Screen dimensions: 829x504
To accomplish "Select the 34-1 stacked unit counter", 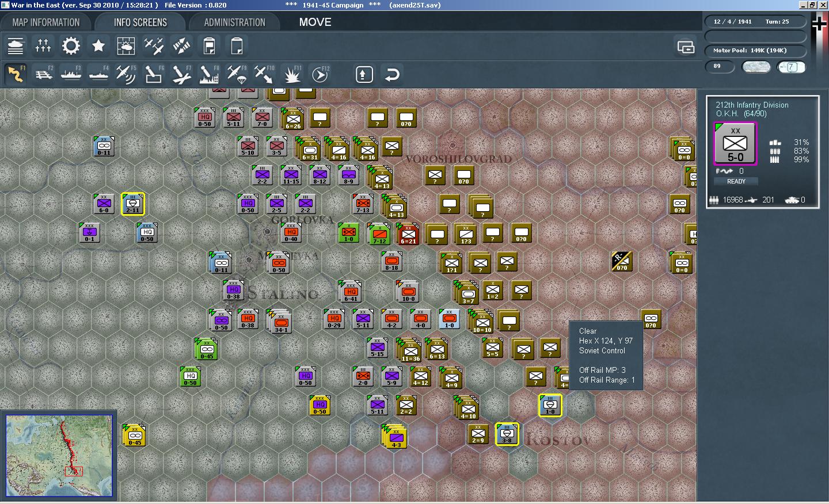I will 280,321.
